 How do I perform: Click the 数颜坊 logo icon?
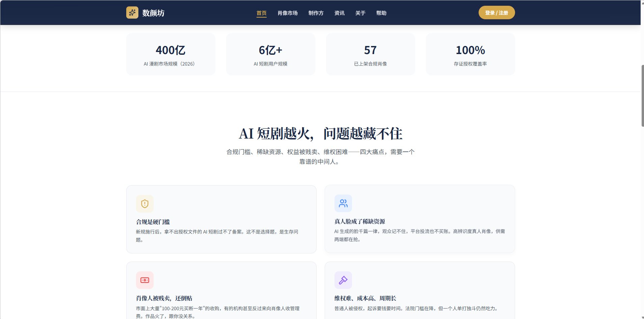coord(132,13)
